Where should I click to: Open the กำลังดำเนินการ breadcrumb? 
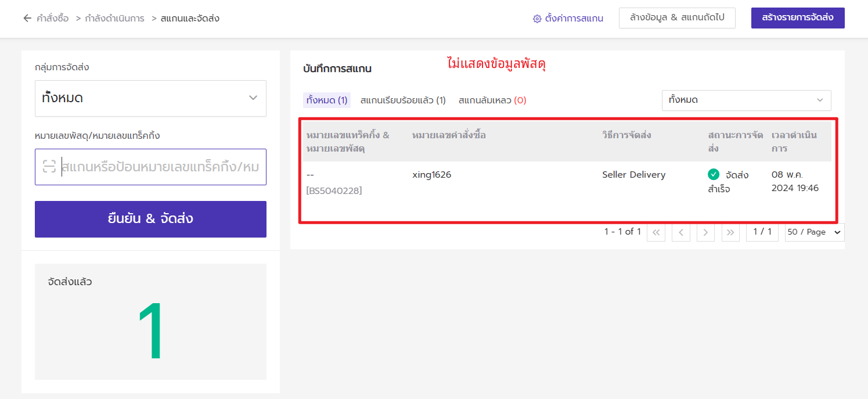pos(115,19)
